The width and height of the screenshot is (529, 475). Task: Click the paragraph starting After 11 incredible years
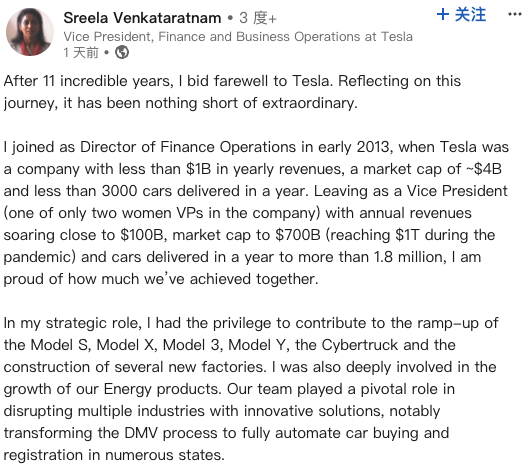click(x=232, y=92)
